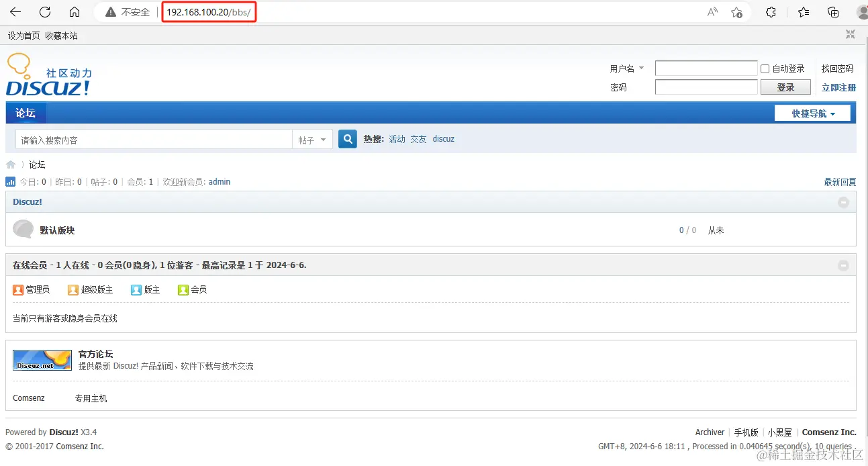The image size is (868, 466).
Task: Open the 立即注册 link
Action: tap(838, 87)
